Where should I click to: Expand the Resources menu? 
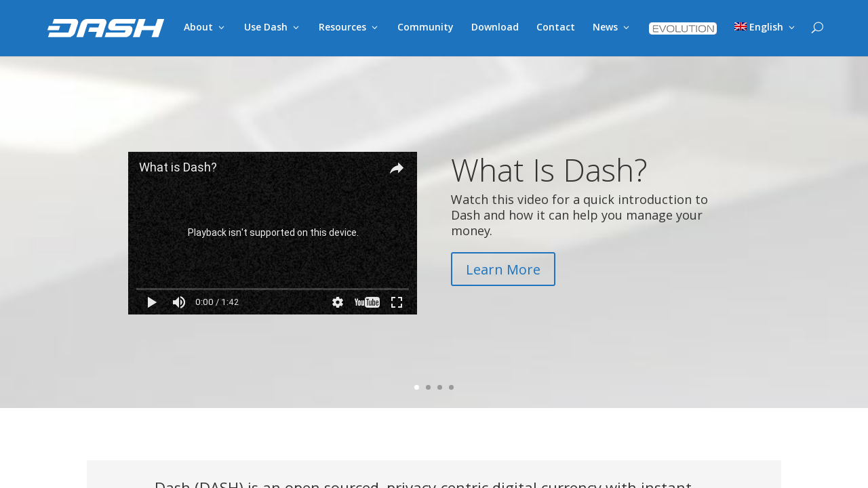click(348, 27)
